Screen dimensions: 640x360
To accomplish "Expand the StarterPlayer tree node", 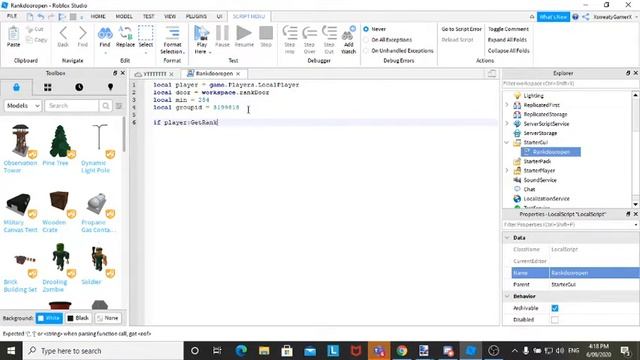I will pos(507,171).
